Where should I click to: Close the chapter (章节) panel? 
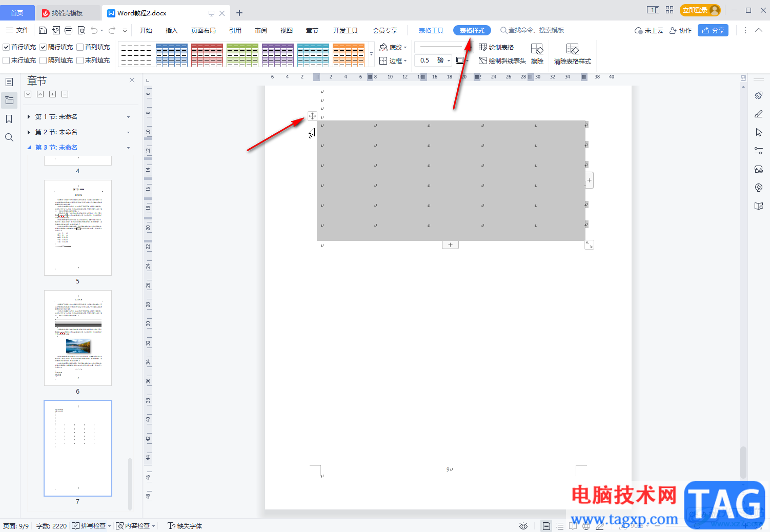click(132, 80)
